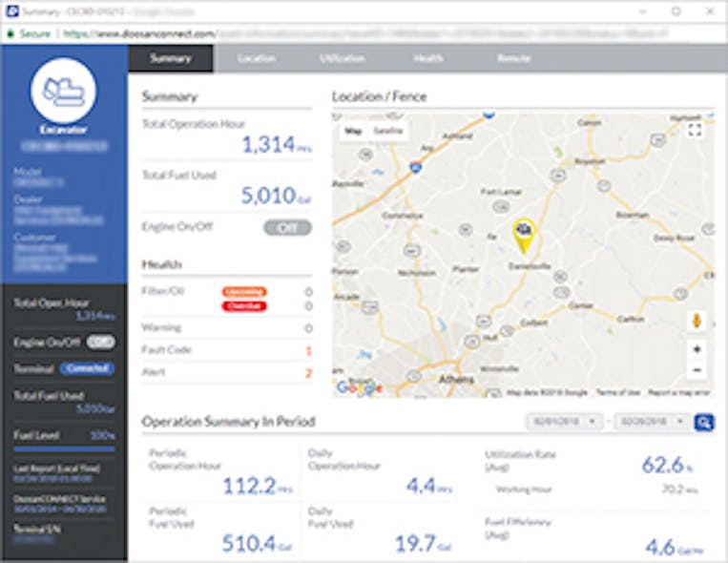Switch map to Satellite view

coord(387,131)
